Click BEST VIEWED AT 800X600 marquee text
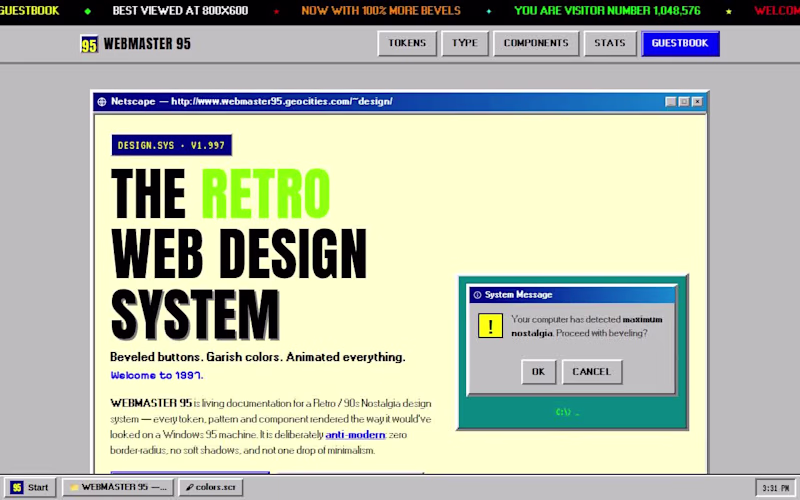 181,11
